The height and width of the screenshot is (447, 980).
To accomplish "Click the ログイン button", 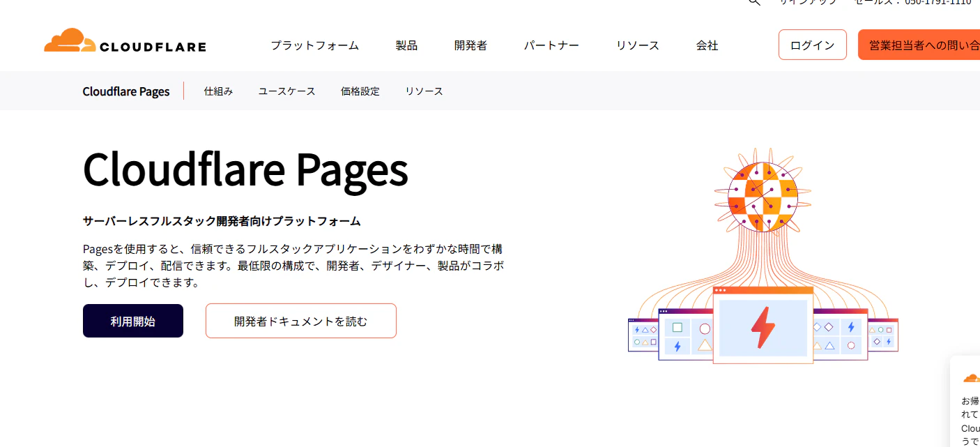I will point(813,45).
